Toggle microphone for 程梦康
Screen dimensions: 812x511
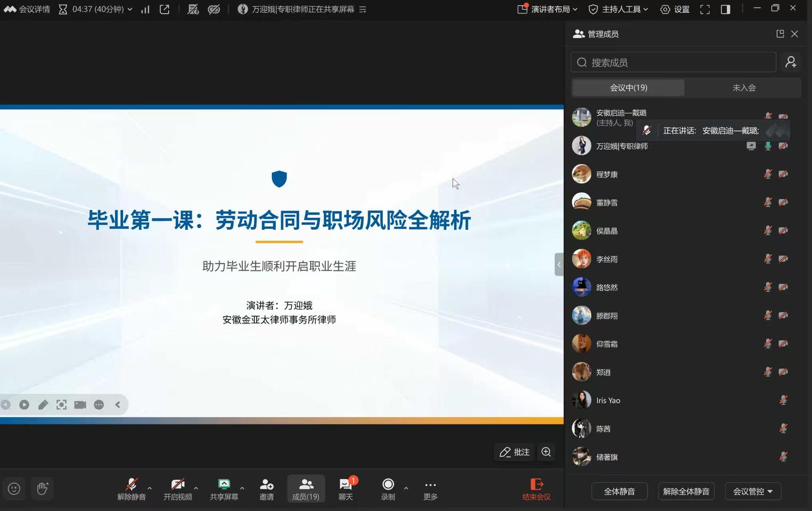click(x=768, y=174)
